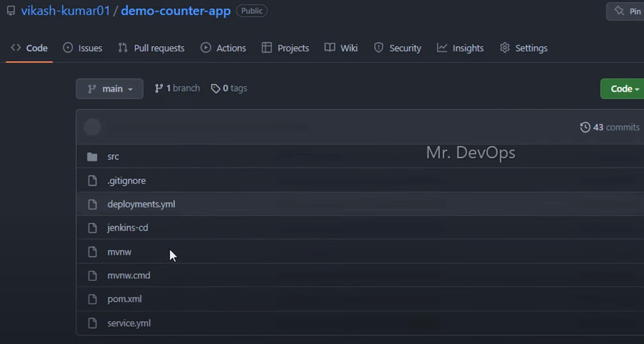Viewport: 644px width, 344px height.
Task: Click the file icon beside deployments.yml
Action: (92, 204)
